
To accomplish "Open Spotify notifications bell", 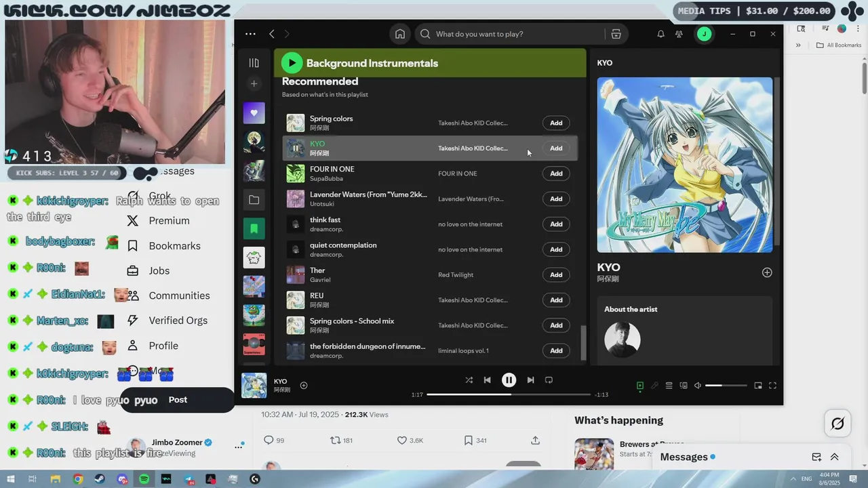I will tap(660, 34).
